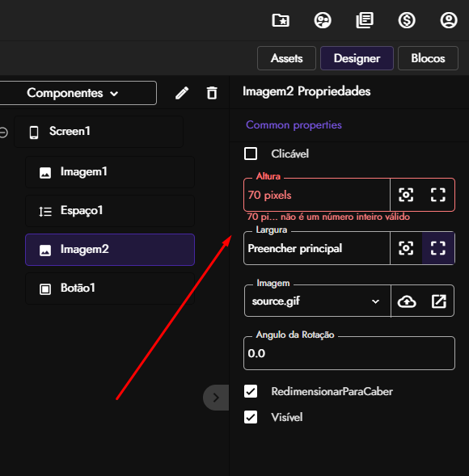Select the Imagem1 component

pyautogui.click(x=110, y=172)
